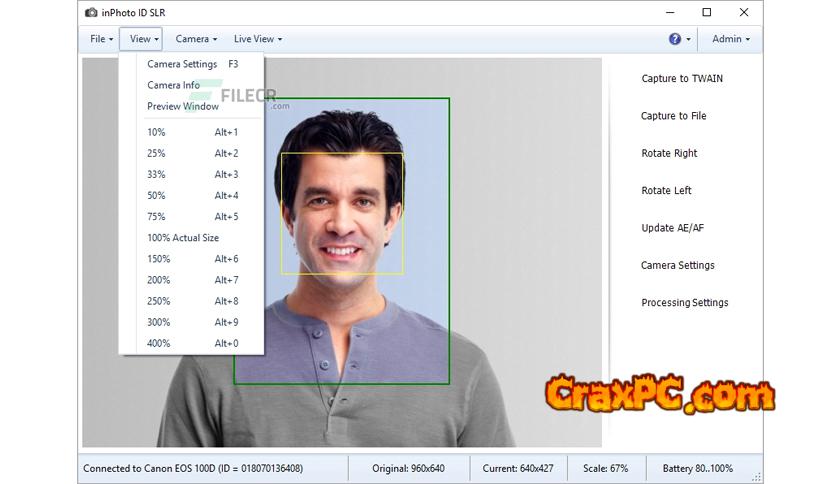
Task: Choose 100% Actual Size option
Action: 183,238
